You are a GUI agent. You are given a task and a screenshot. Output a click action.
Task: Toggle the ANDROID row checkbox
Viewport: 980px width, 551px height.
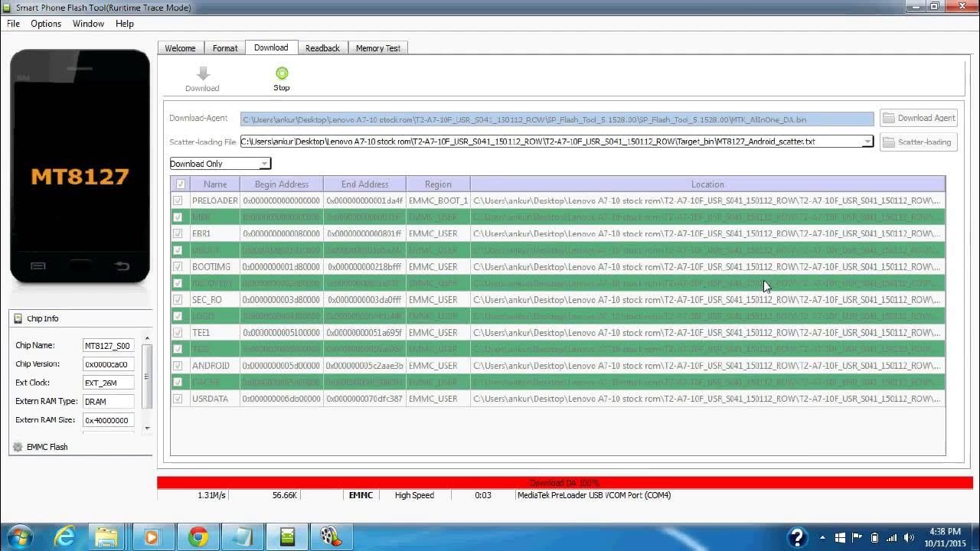pyautogui.click(x=178, y=366)
